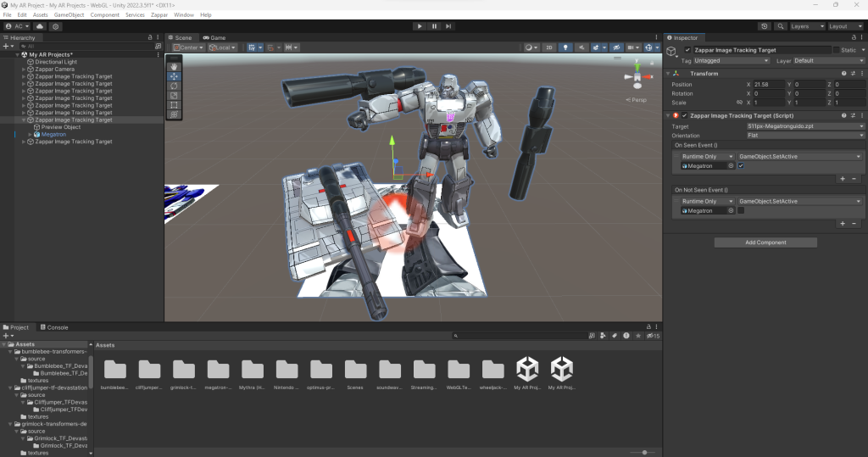Open the Orientation dropdown set to Flat
868x457 pixels.
pos(804,136)
